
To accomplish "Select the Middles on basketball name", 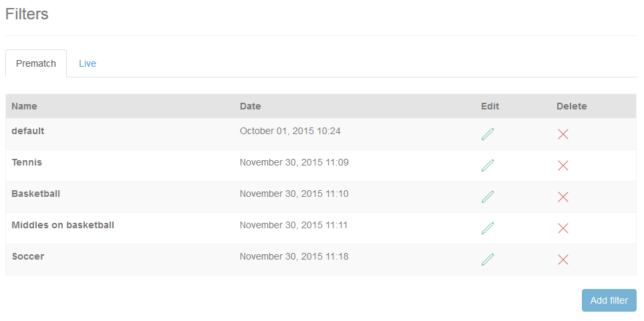I will coord(63,225).
